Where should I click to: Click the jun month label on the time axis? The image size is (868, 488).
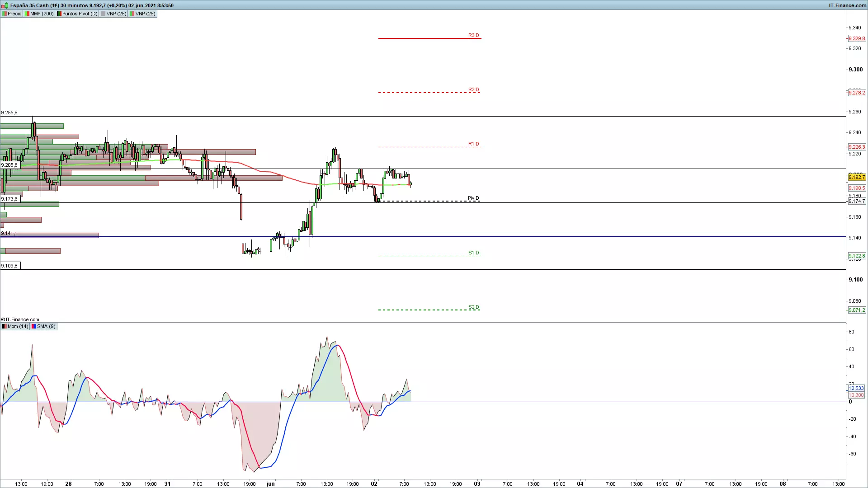(270, 483)
